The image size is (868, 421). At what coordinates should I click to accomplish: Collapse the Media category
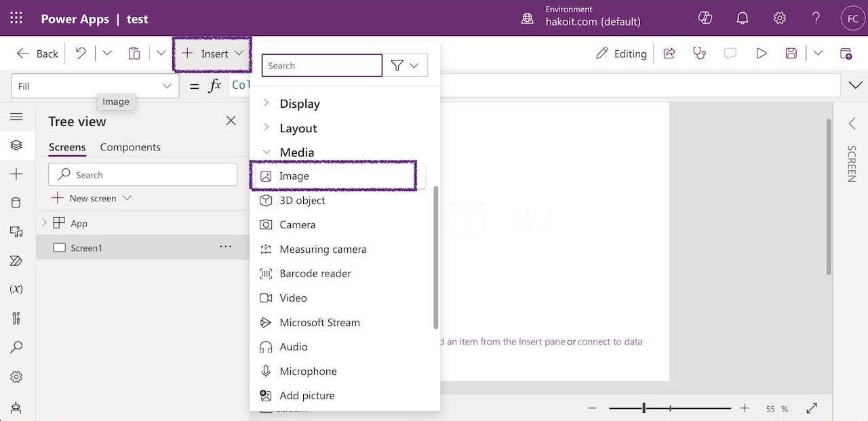coord(267,152)
